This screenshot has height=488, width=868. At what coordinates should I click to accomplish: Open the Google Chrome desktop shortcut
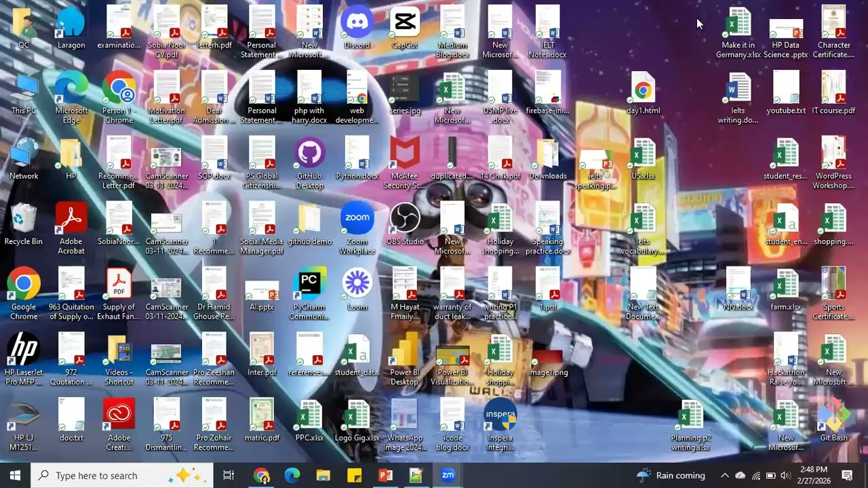pos(24,295)
